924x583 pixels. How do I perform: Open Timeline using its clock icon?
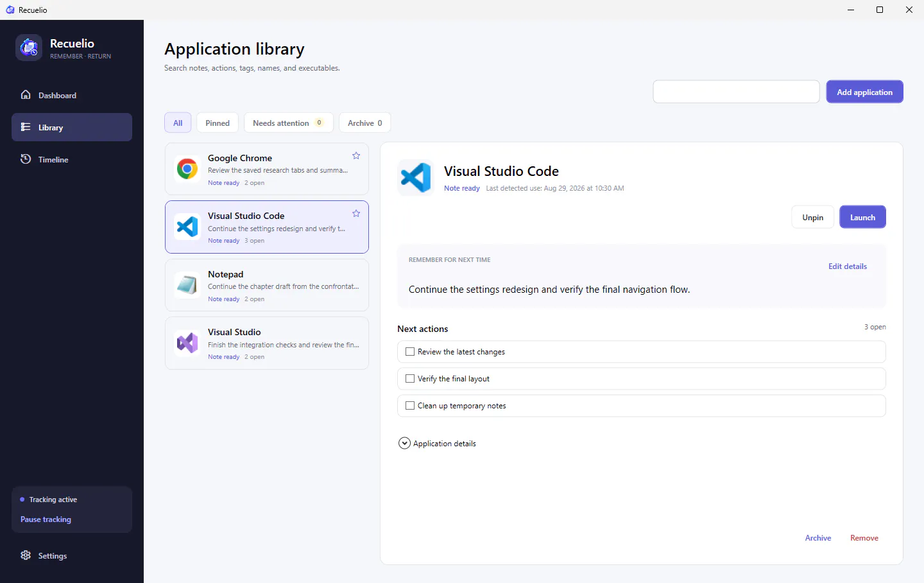click(x=26, y=159)
